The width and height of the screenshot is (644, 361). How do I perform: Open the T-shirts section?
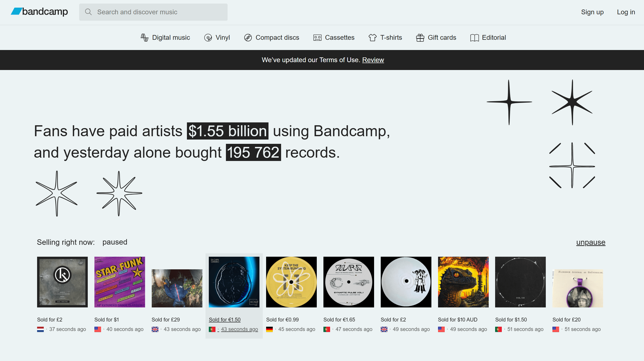click(x=385, y=38)
